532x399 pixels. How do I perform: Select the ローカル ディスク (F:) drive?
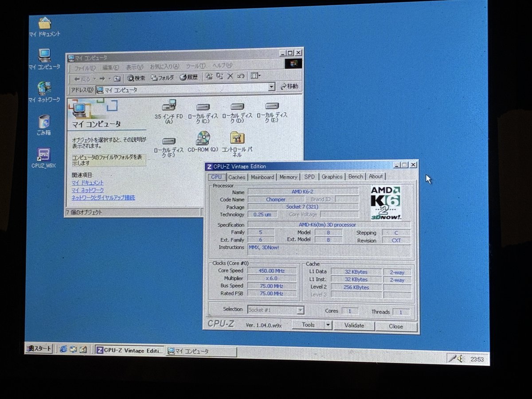click(x=168, y=147)
